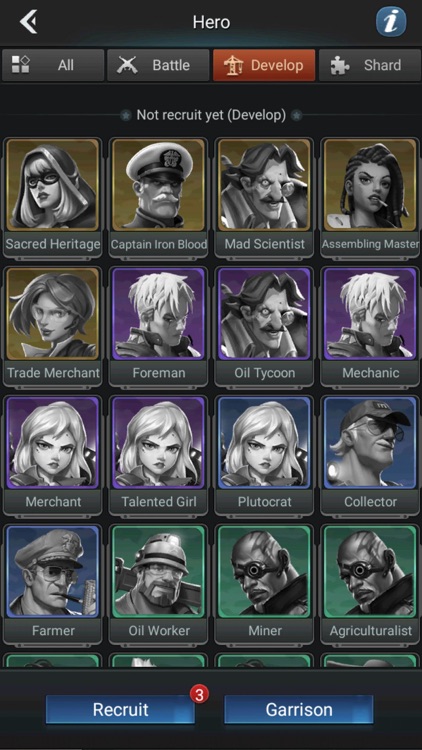The height and width of the screenshot is (750, 422).
Task: Open the Shard tab
Action: tap(370, 65)
